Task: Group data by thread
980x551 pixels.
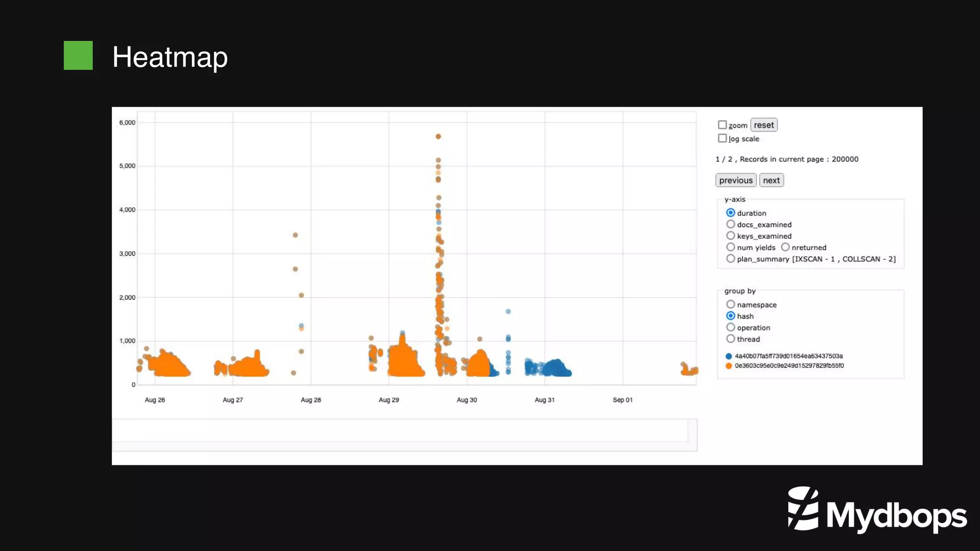Action: pos(730,339)
